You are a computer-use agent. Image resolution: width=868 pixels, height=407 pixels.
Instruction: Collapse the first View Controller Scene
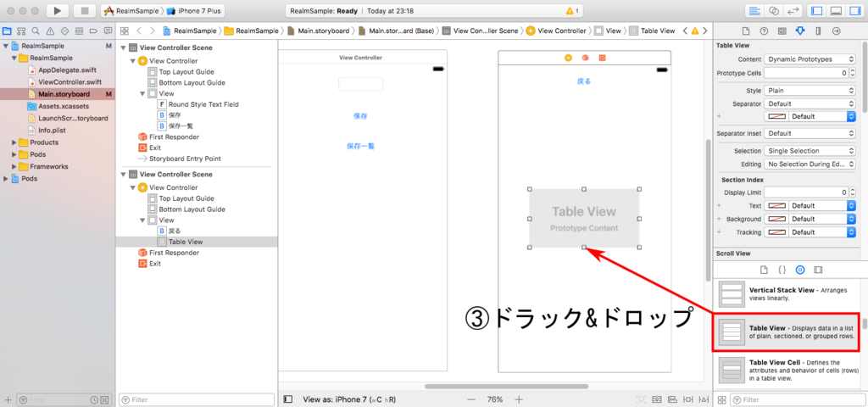point(124,47)
